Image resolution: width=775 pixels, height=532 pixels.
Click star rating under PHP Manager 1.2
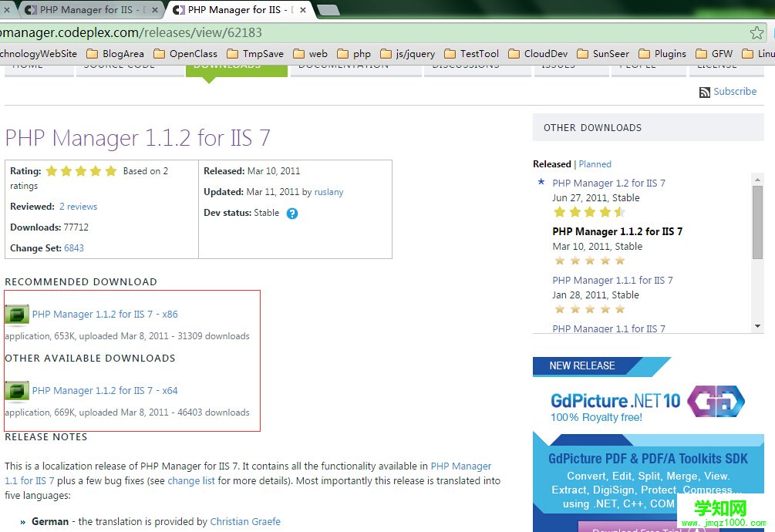tap(590, 212)
